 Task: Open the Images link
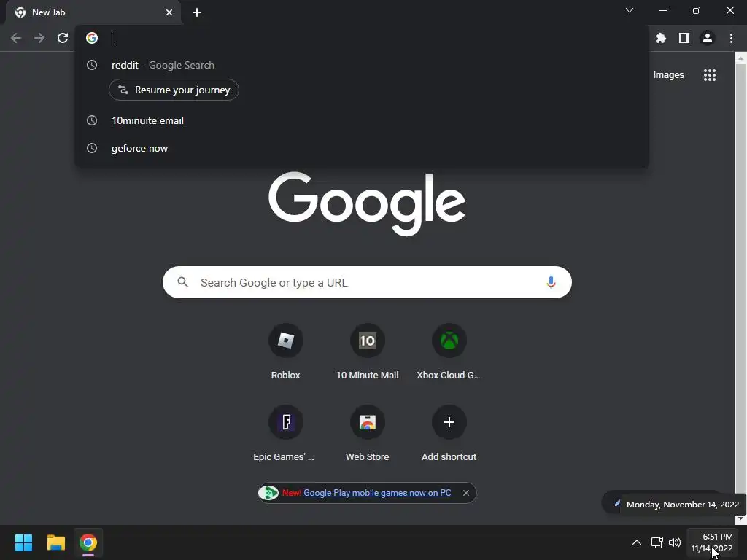[668, 75]
